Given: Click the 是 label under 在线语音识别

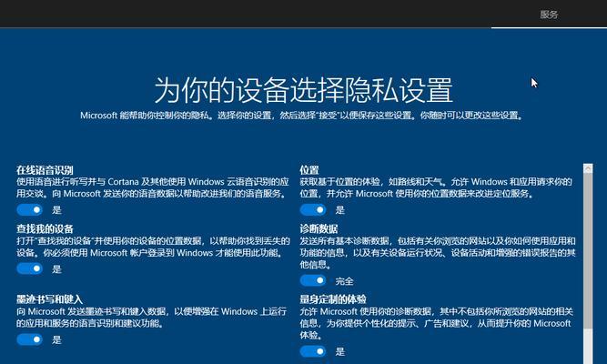Looking at the screenshot, I should coord(57,210).
